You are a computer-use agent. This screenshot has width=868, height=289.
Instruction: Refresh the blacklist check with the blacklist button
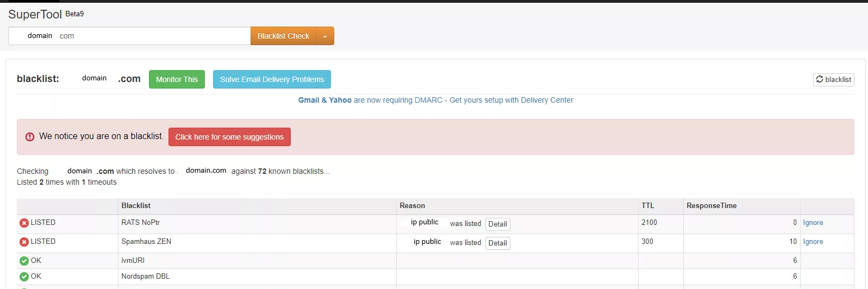click(833, 79)
